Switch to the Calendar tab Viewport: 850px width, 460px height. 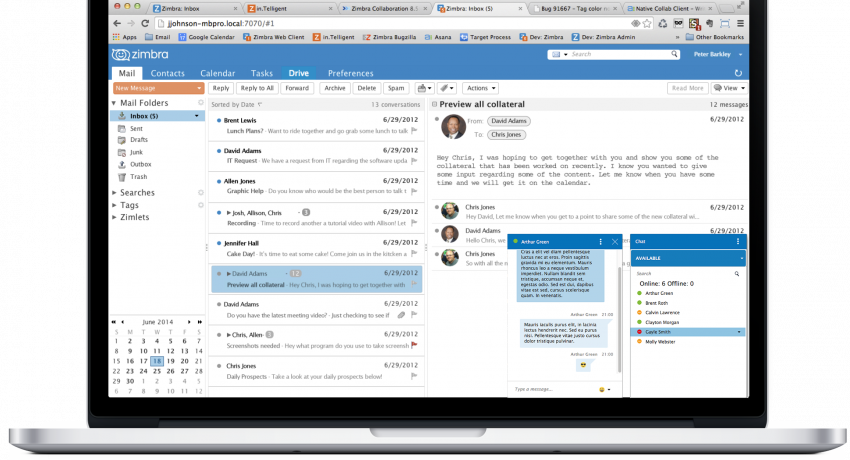[217, 73]
